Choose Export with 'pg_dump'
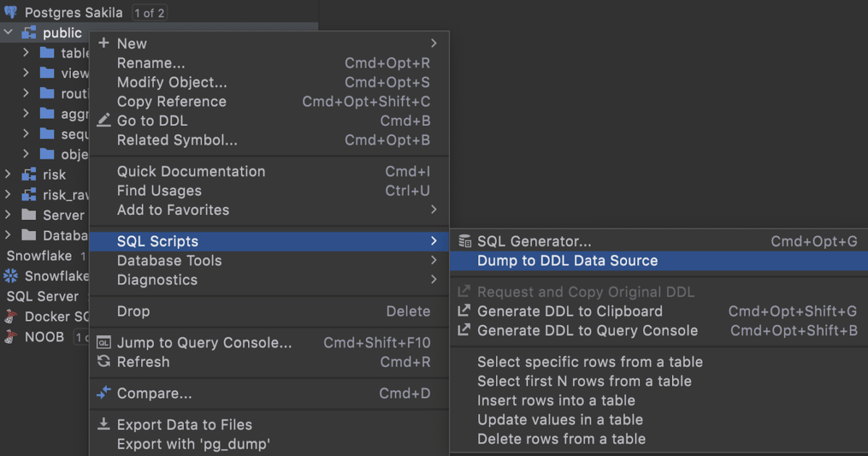The image size is (868, 456). point(193,444)
